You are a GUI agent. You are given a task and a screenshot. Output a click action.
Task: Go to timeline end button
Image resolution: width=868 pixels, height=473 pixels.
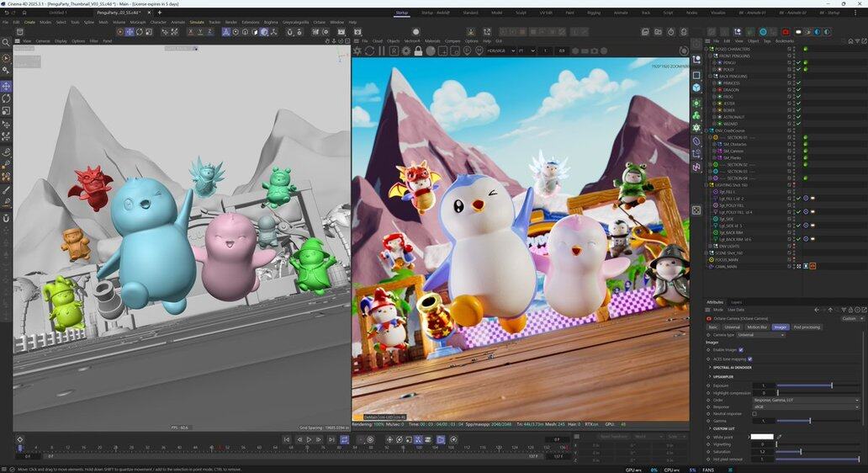[331, 440]
